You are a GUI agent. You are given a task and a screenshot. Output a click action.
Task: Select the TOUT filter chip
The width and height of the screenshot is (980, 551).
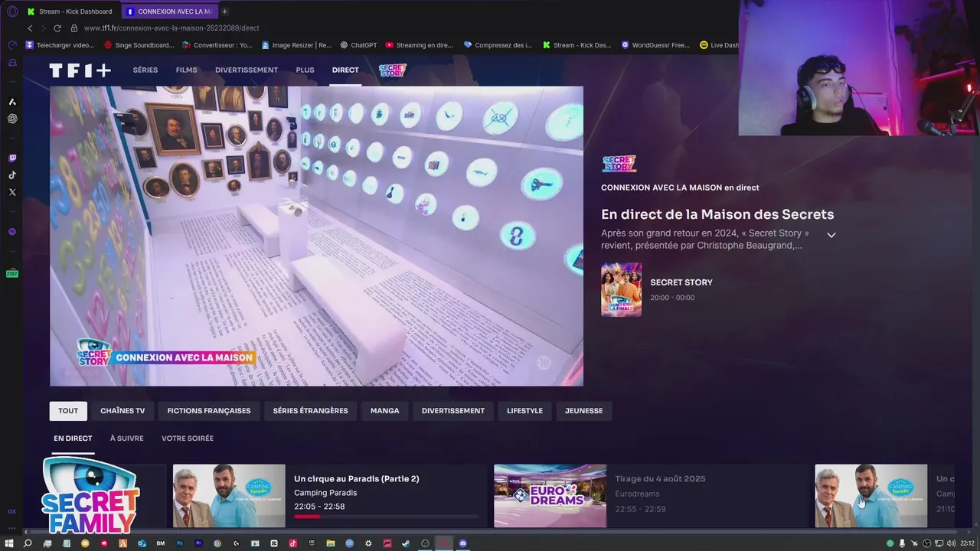(x=68, y=411)
